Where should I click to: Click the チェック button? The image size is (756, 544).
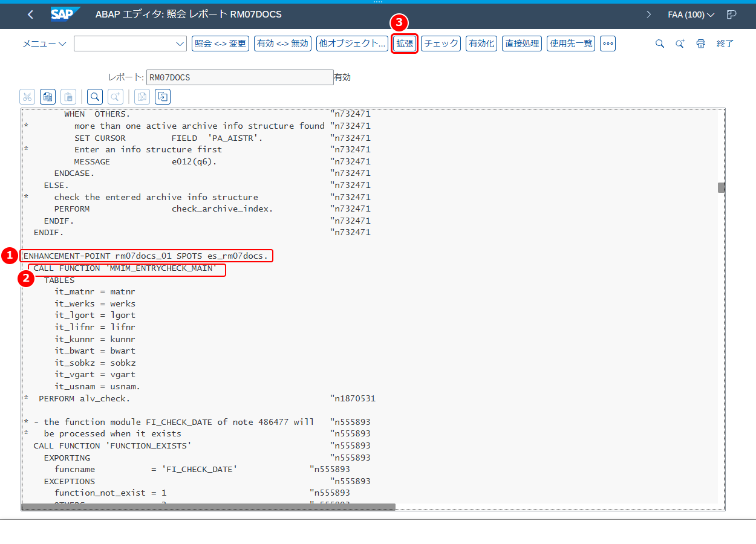(441, 44)
